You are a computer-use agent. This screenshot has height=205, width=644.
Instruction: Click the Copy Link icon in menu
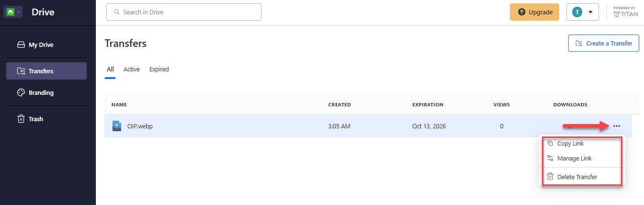tap(550, 144)
